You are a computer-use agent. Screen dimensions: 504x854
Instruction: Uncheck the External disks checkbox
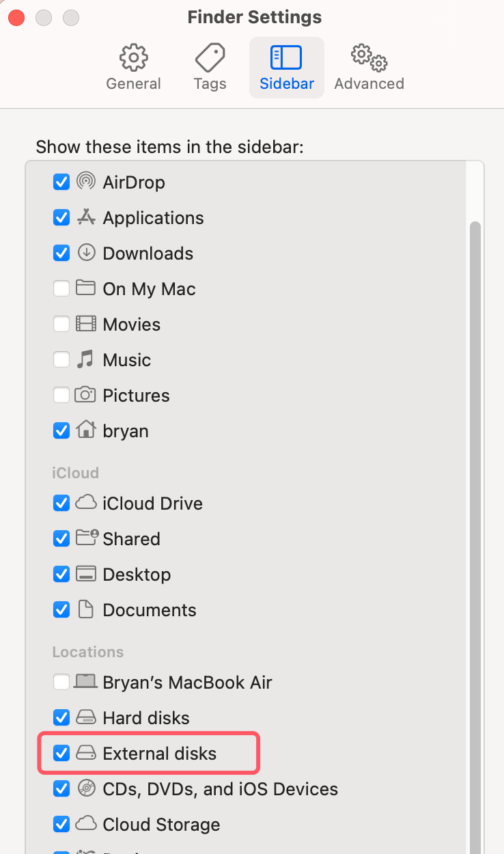[61, 753]
